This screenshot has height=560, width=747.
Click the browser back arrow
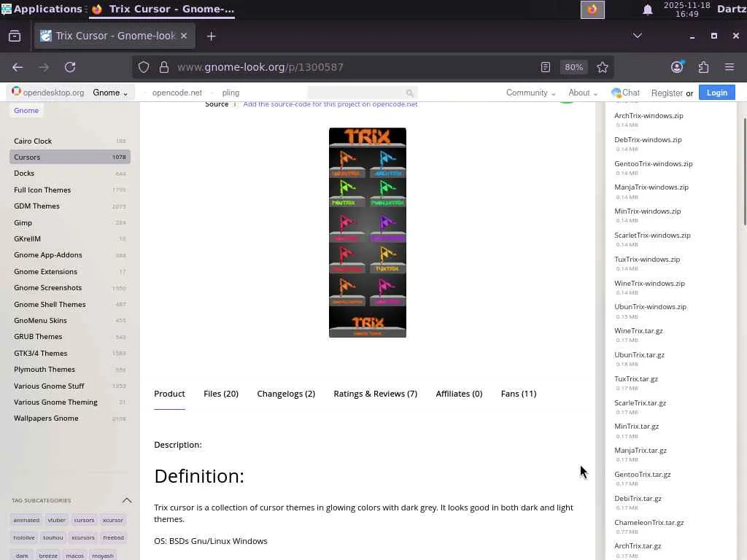click(x=18, y=67)
